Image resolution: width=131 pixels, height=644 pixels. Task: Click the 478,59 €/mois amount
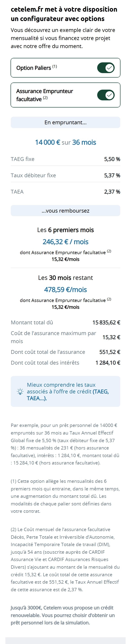tap(65, 289)
